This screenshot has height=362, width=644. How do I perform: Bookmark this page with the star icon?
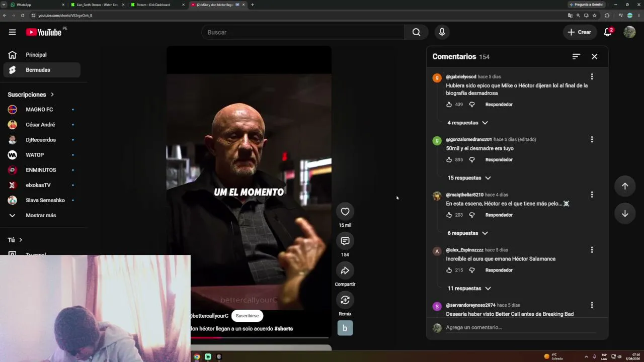pyautogui.click(x=594, y=16)
